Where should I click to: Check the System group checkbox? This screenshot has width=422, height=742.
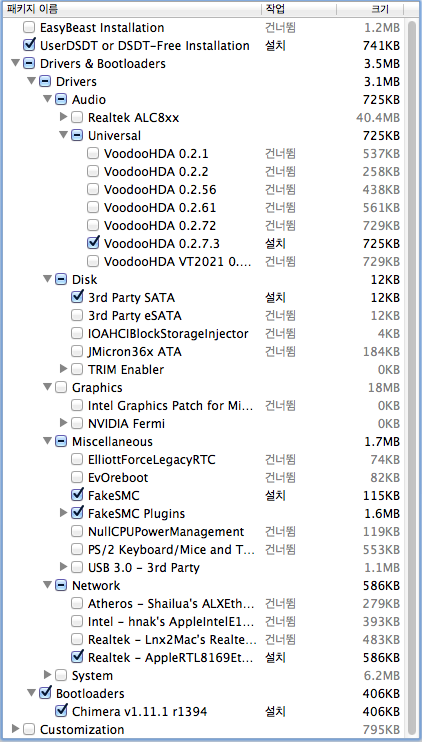coord(61,675)
